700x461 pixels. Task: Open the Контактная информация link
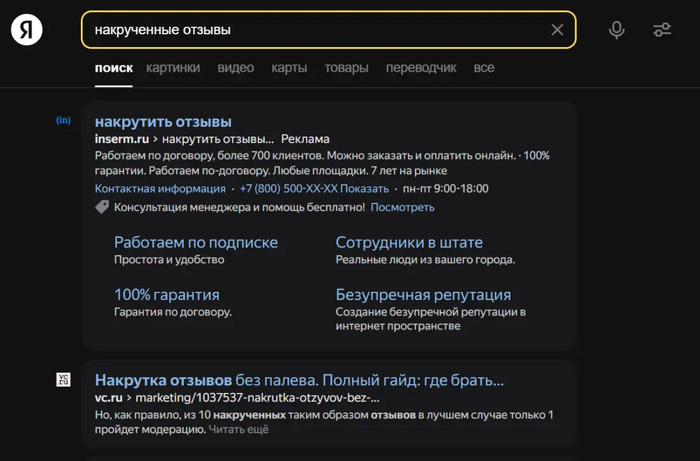tap(160, 188)
